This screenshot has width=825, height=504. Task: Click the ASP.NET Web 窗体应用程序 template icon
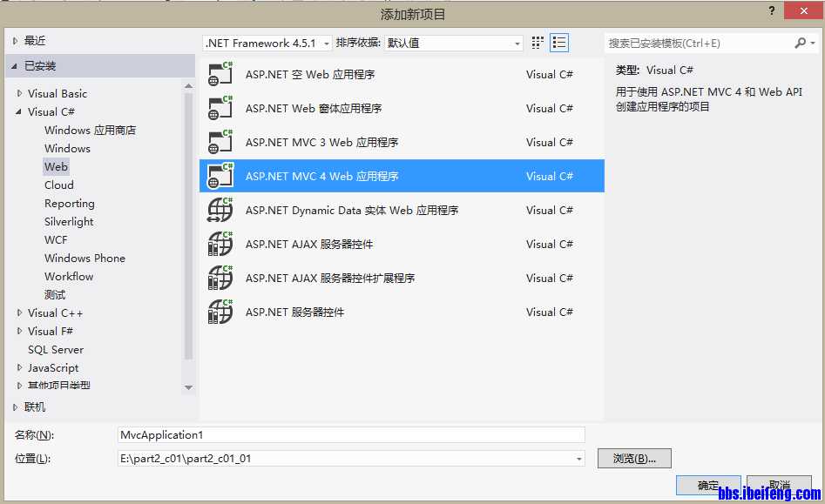point(220,108)
